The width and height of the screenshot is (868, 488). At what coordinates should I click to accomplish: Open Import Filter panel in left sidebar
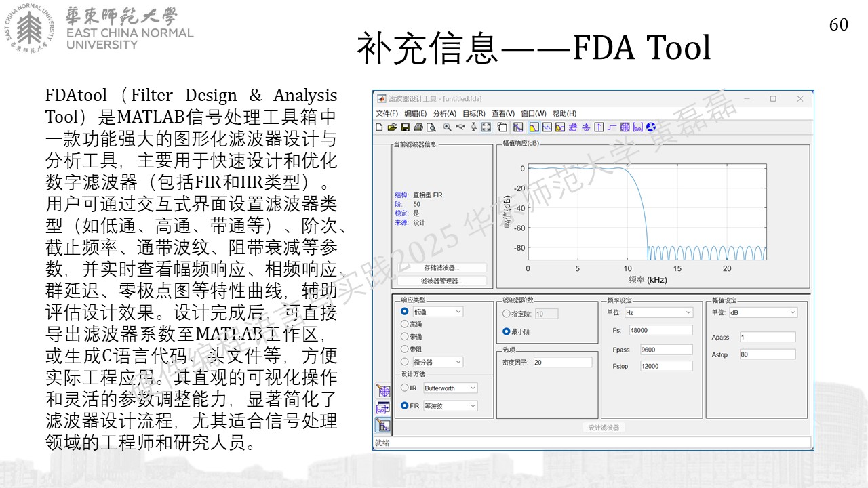(383, 408)
